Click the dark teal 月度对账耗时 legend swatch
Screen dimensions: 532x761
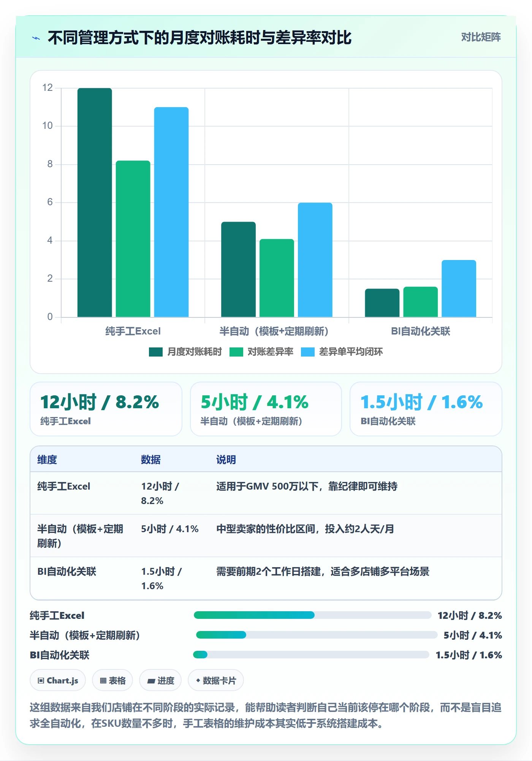click(x=156, y=352)
